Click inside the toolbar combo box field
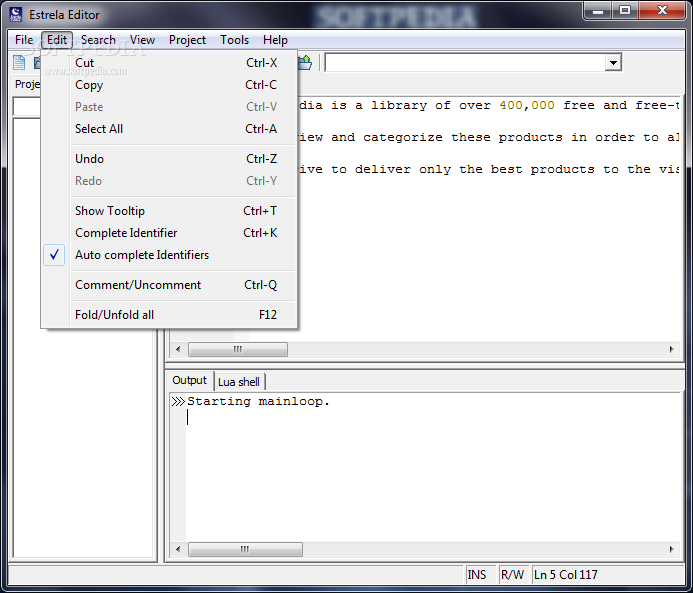 coord(465,63)
